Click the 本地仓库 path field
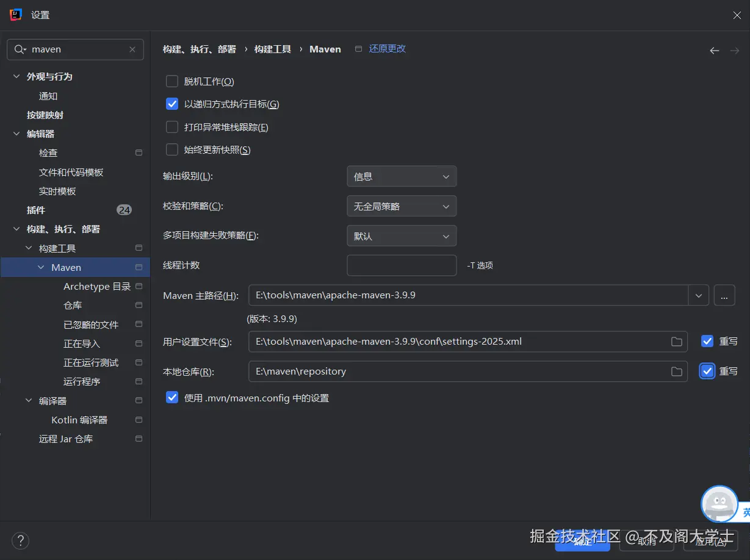This screenshot has width=750, height=560. 468,371
